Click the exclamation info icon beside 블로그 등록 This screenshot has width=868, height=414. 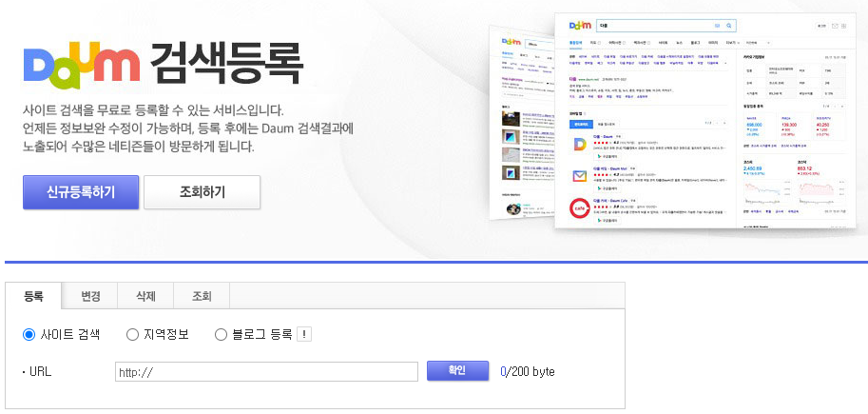(304, 335)
